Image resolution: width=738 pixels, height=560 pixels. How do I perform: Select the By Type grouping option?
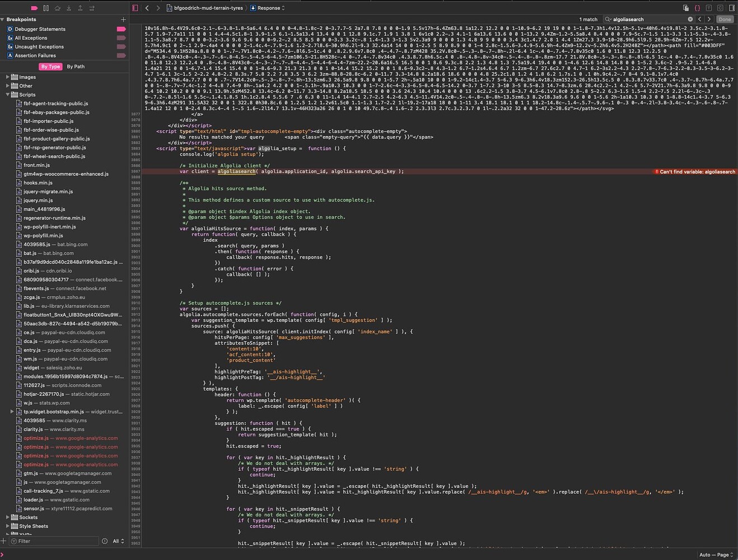[50, 67]
